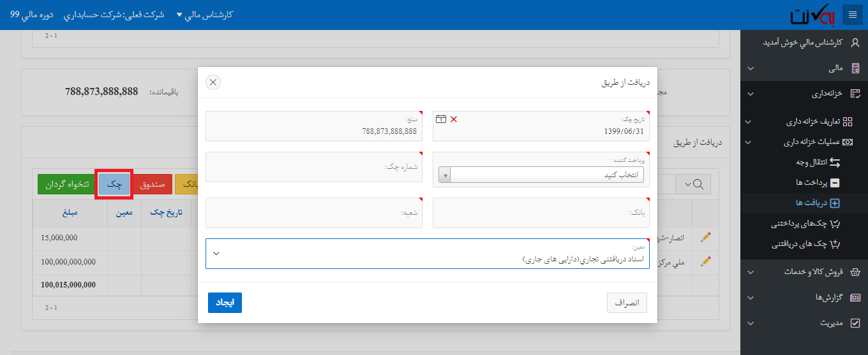Click شرکت فعلی: شرکت حسابداري text
The height and width of the screenshot is (355, 868).
pyautogui.click(x=113, y=14)
